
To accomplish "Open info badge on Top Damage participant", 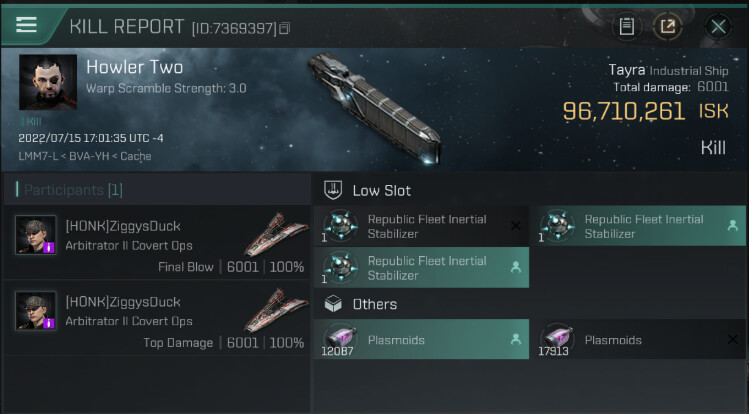I will pos(49,323).
